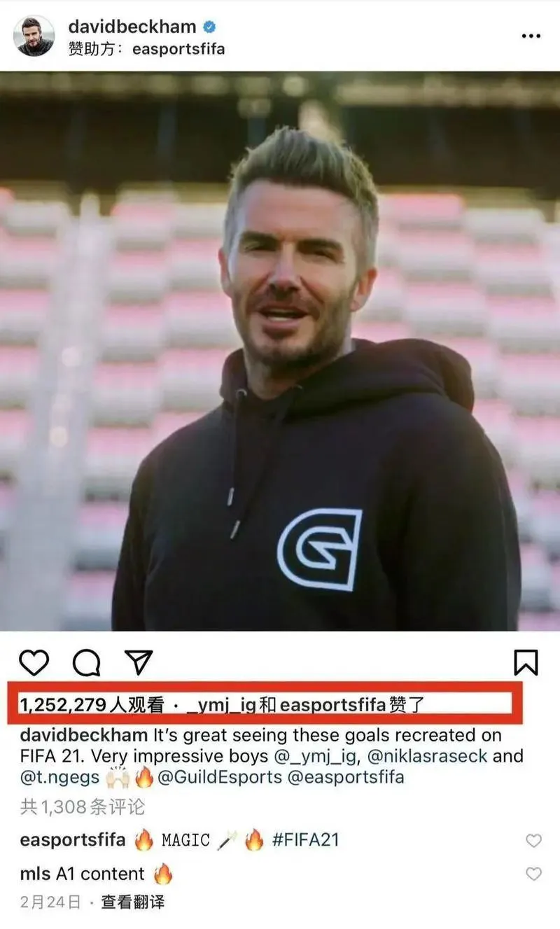
Task: Tap the post video of Beckham
Action: point(280,351)
